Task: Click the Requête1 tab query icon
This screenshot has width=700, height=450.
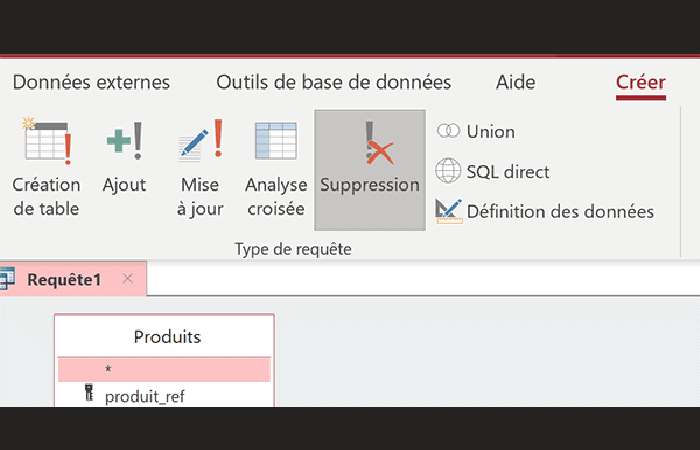Action: tap(8, 279)
